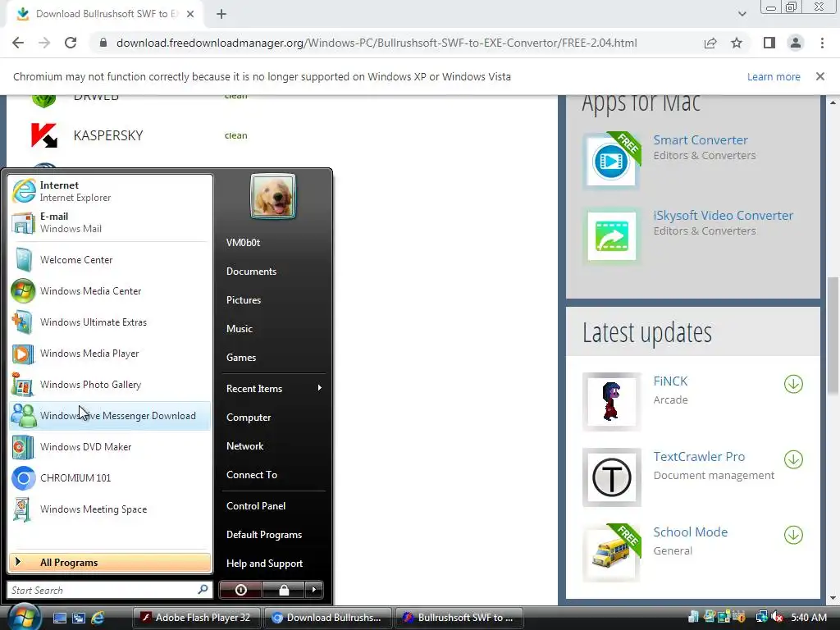This screenshot has height=630, width=840.
Task: Open Windows Meeting Space
Action: (x=110, y=509)
